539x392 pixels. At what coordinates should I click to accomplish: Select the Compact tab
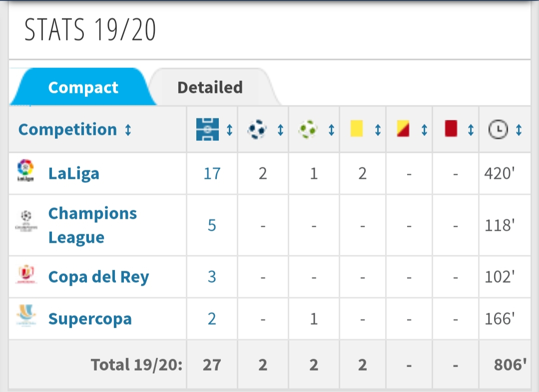[x=83, y=88]
